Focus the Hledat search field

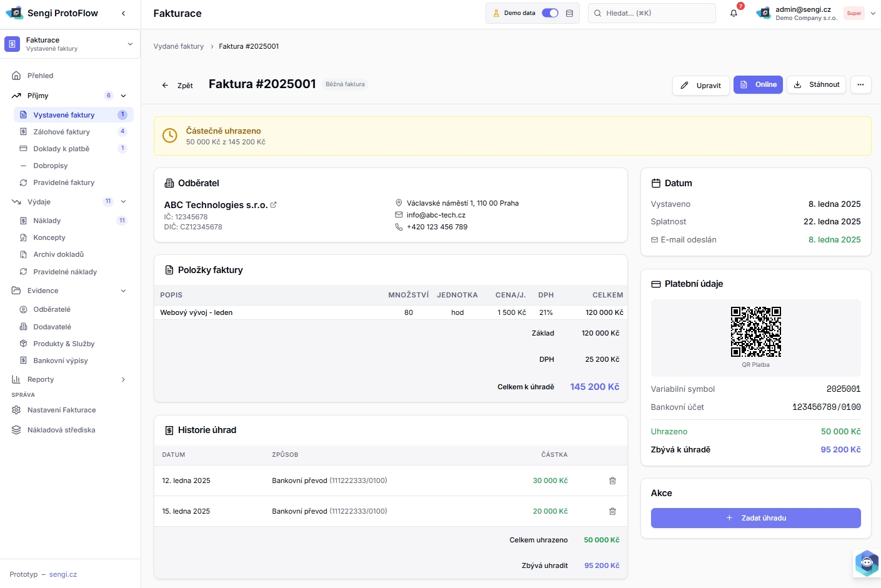click(652, 13)
